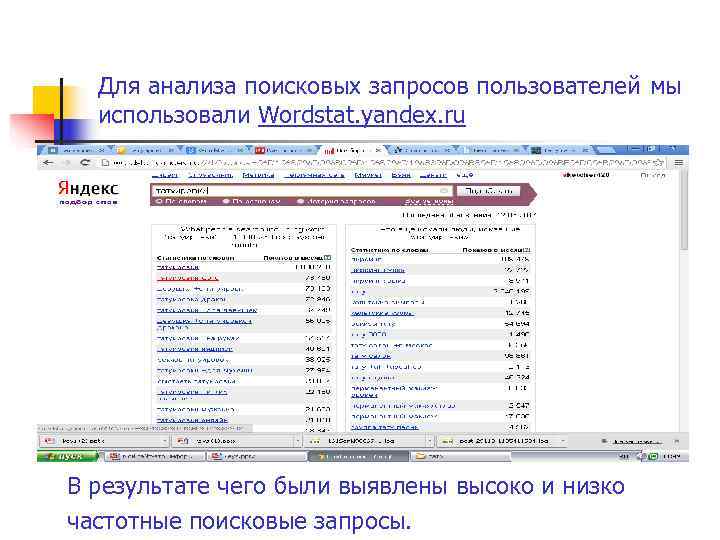Open the regions link at right of radio options
This screenshot has width=720, height=540.
click(429, 202)
